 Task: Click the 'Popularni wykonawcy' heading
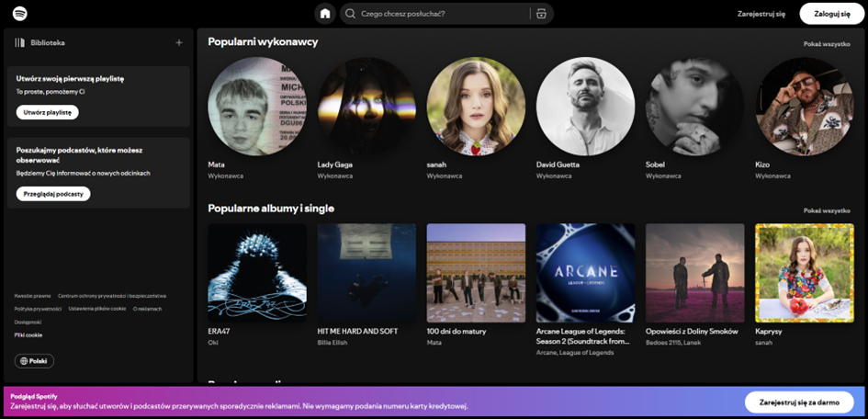pyautogui.click(x=263, y=42)
